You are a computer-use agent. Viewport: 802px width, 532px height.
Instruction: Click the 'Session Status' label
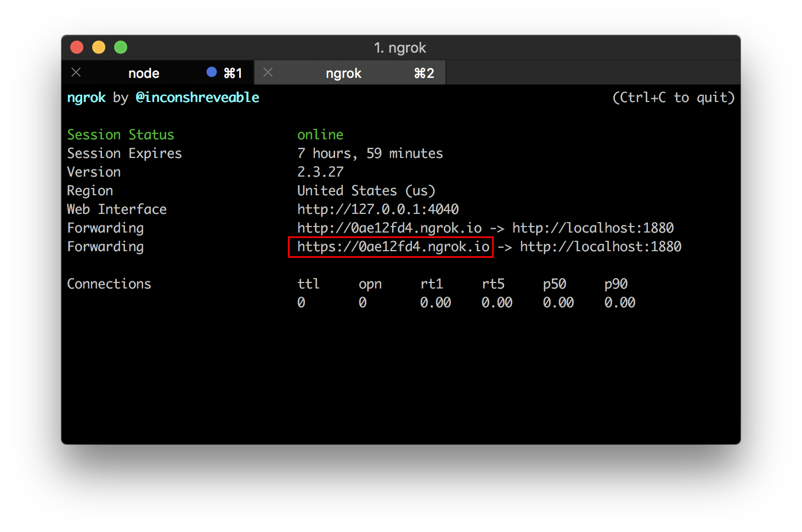click(121, 135)
